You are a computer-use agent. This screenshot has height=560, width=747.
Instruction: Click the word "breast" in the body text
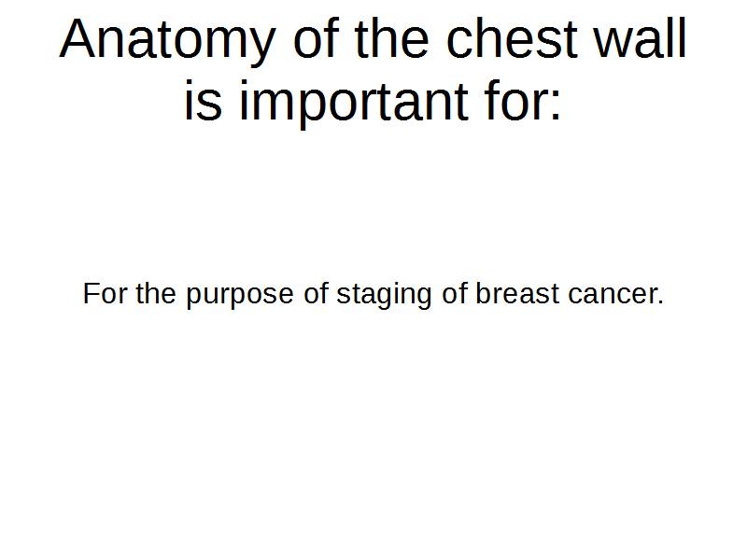pyautogui.click(x=517, y=294)
